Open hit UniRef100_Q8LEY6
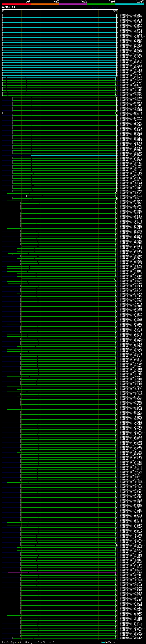This screenshot has height=644, width=146. 131,20
